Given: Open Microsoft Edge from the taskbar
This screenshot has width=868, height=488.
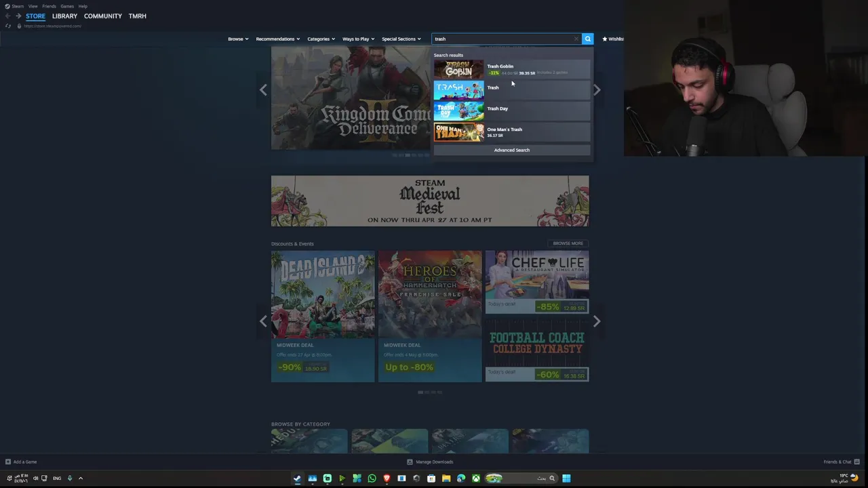Looking at the screenshot, I should coord(461,479).
